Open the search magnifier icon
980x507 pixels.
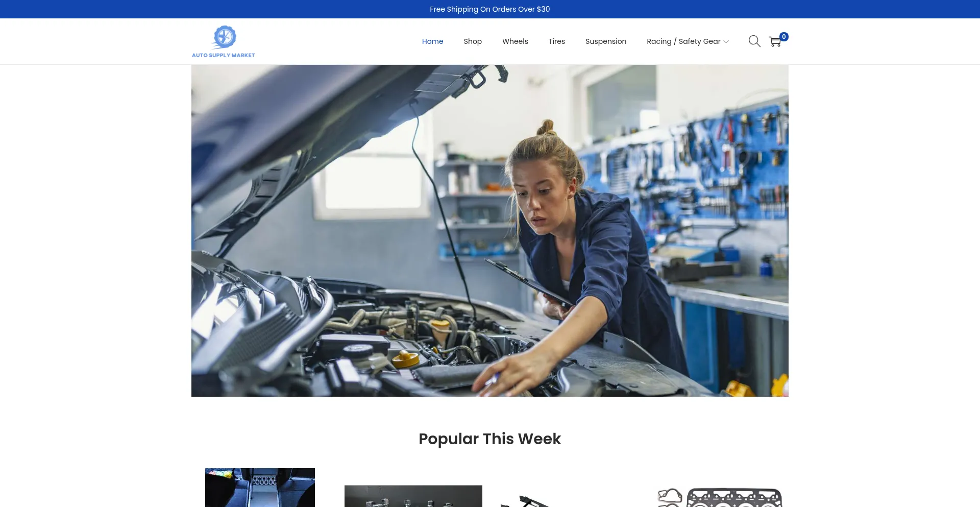tap(754, 41)
